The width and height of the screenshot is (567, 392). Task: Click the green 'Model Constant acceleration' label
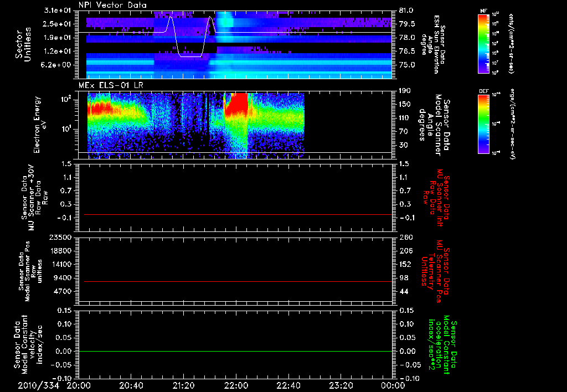click(442, 345)
